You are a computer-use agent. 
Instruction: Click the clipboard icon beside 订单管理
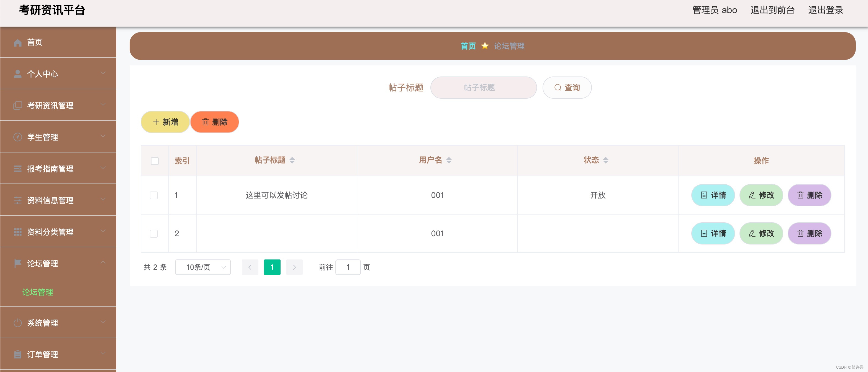tap(17, 355)
